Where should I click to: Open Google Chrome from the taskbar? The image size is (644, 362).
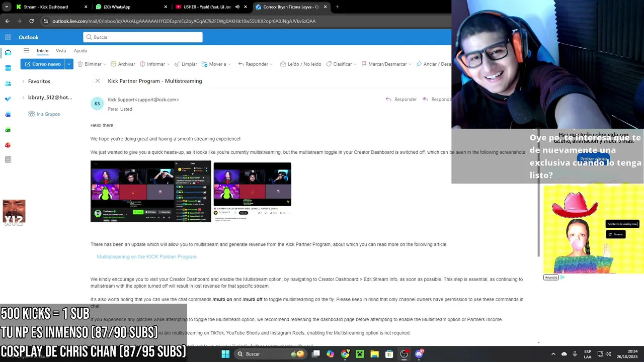tap(345, 354)
